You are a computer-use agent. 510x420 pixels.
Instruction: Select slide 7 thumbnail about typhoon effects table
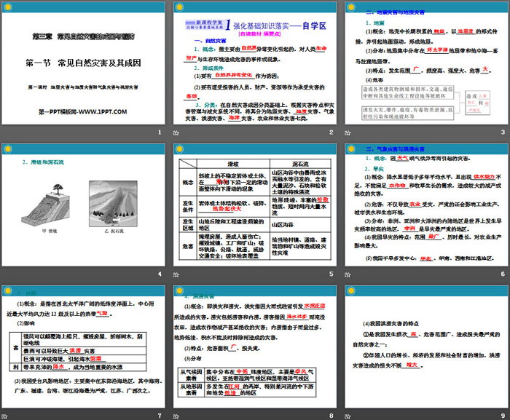click(83, 347)
